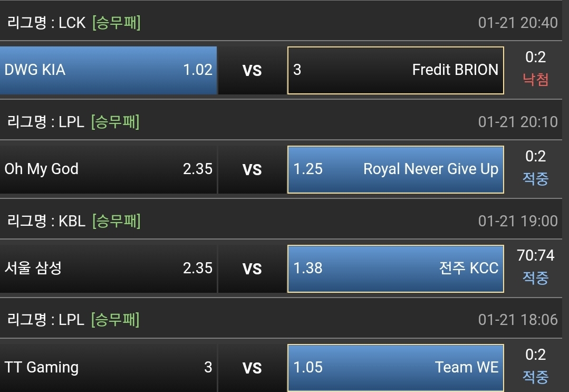The width and height of the screenshot is (569, 392).
Task: Click the 01-21 20:40 match time
Action: (x=517, y=23)
